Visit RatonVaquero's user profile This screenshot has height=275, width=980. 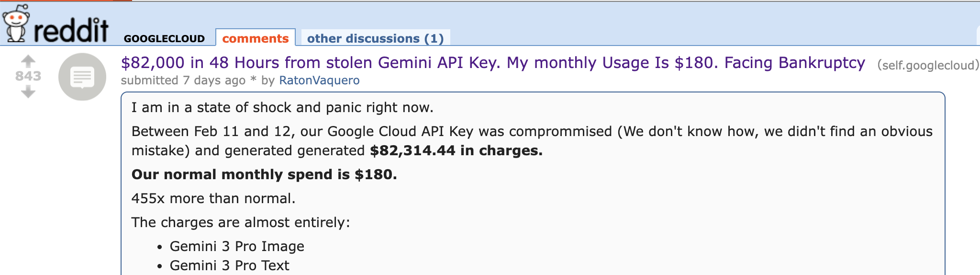pyautogui.click(x=319, y=80)
